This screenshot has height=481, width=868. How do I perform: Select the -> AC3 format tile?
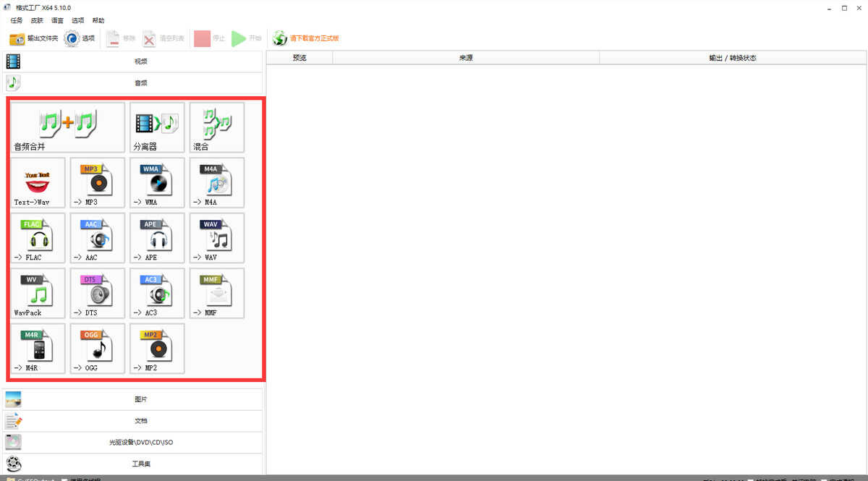[x=157, y=294]
